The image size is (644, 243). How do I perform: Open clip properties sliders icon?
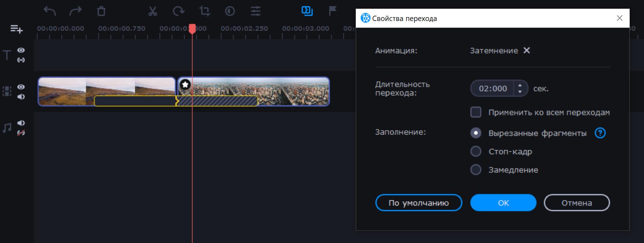pyautogui.click(x=256, y=11)
